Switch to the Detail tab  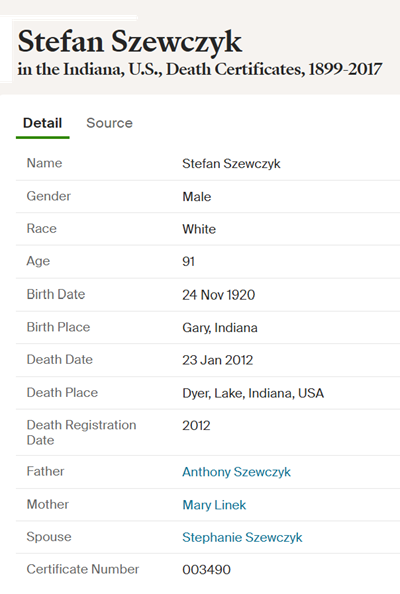(x=42, y=123)
